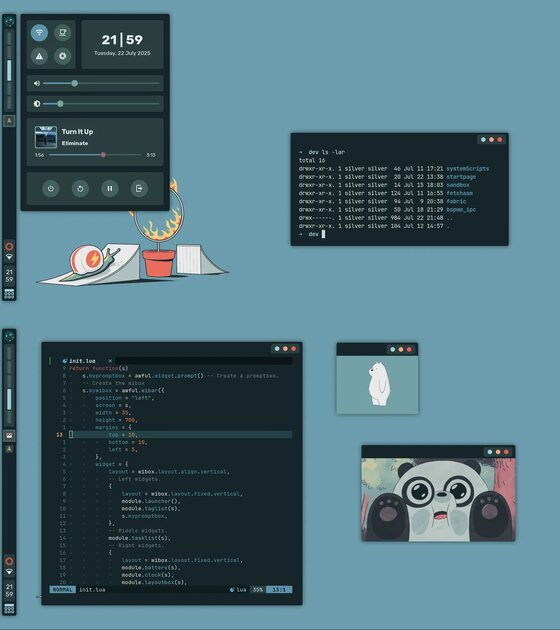Open the album art thumbnail
Viewport: 560px width, 630px height.
pos(46,137)
